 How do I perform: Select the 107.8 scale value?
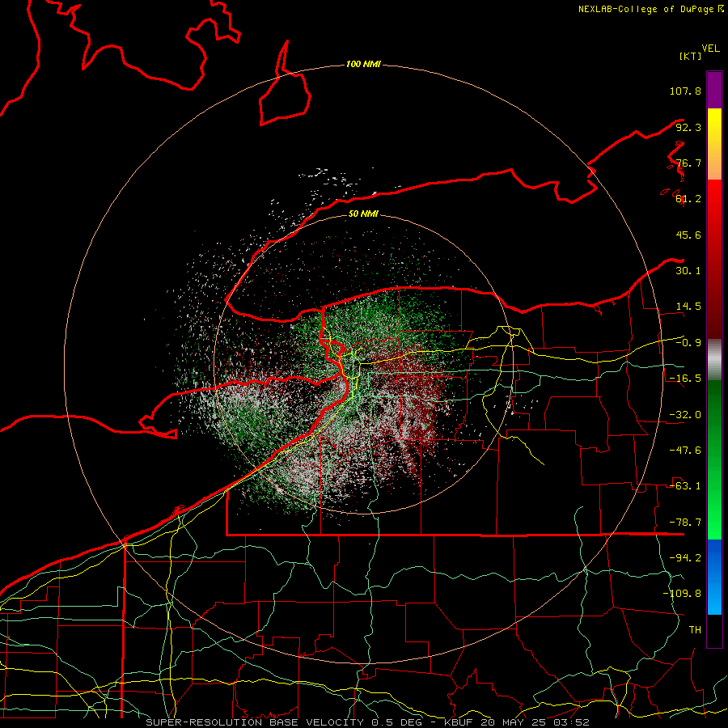[x=685, y=91]
